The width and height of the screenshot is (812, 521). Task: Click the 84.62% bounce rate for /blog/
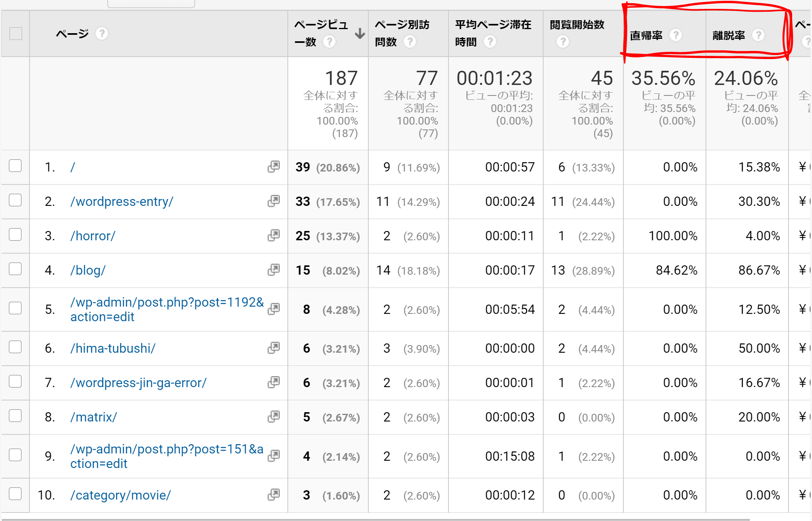click(676, 270)
